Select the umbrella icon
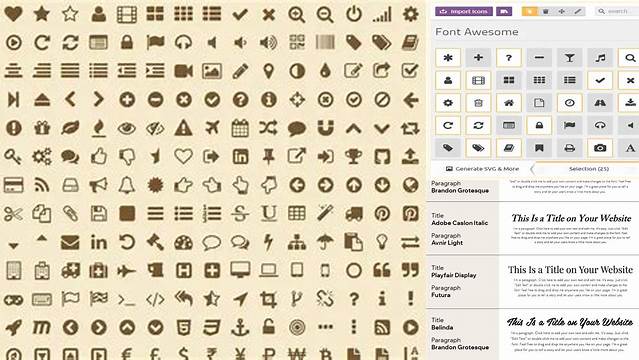This screenshot has height=360, width=639. 325,242
